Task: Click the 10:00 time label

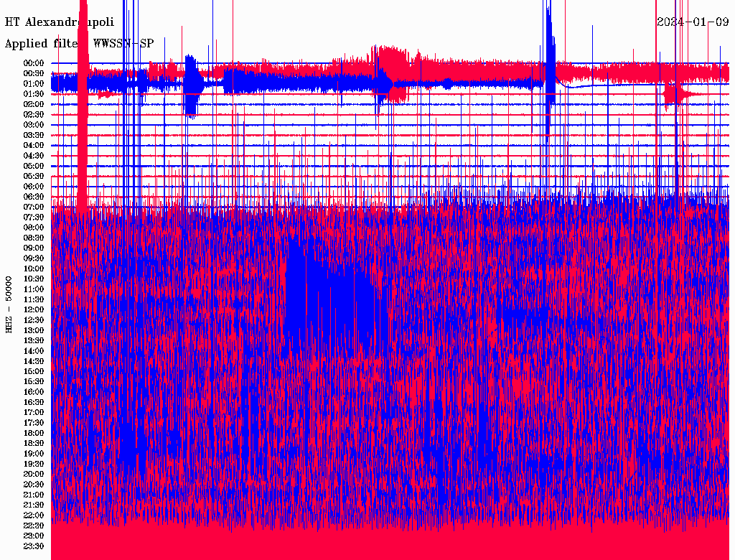Action: point(34,269)
